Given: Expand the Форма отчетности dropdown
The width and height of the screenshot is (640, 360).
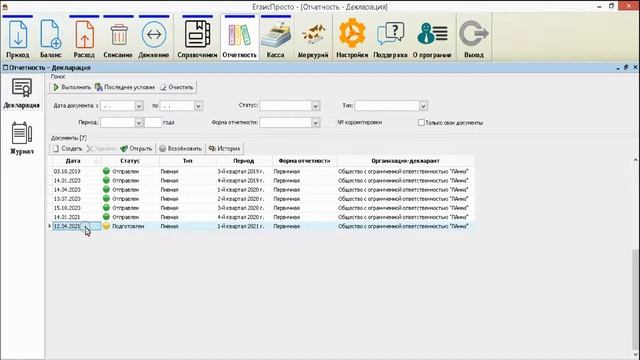Looking at the screenshot, I should point(316,122).
